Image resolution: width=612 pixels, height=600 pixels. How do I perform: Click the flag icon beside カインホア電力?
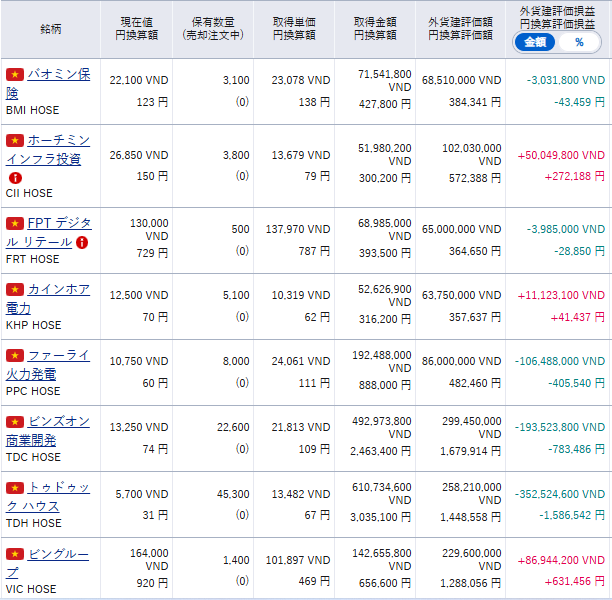14,290
